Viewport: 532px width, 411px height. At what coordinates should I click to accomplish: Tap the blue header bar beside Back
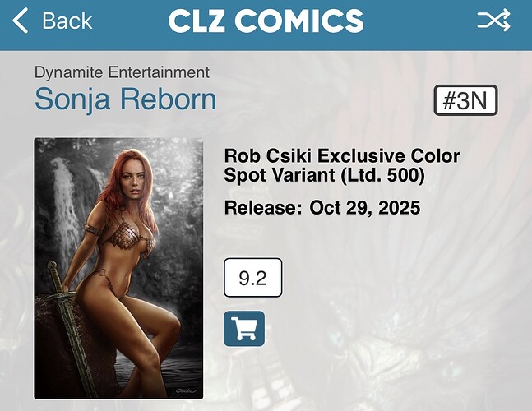click(x=129, y=21)
